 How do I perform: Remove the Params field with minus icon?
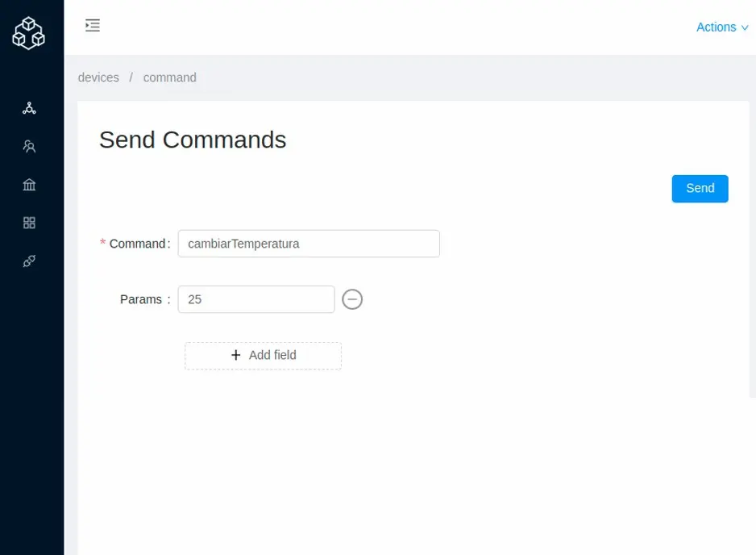pos(352,299)
